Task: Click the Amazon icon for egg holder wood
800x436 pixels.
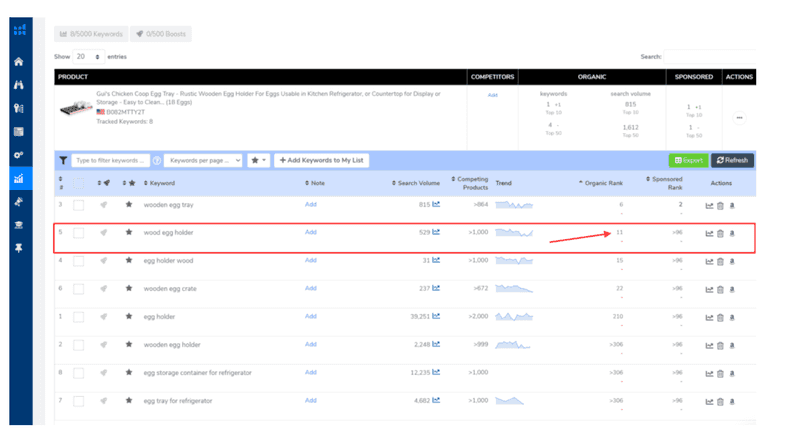Action: (x=732, y=262)
